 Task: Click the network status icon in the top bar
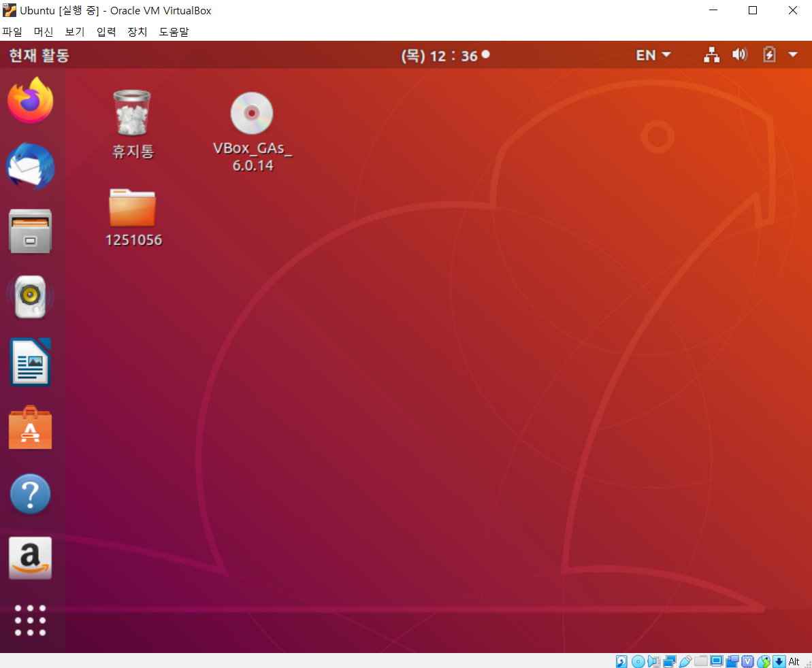click(711, 54)
